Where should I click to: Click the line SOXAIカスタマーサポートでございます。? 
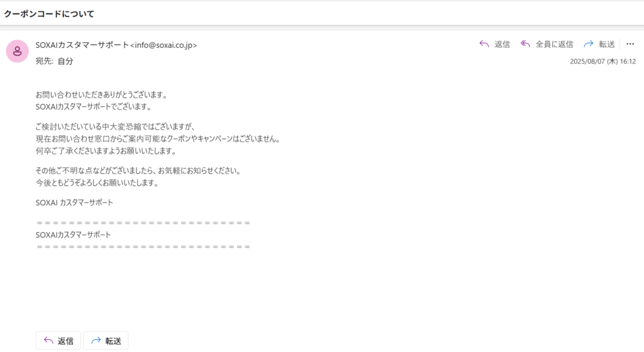pyautogui.click(x=94, y=106)
